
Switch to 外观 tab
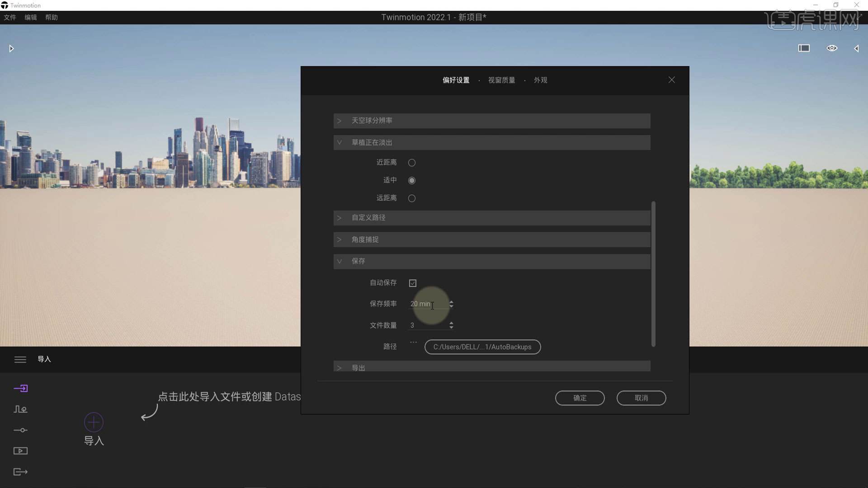click(x=540, y=80)
